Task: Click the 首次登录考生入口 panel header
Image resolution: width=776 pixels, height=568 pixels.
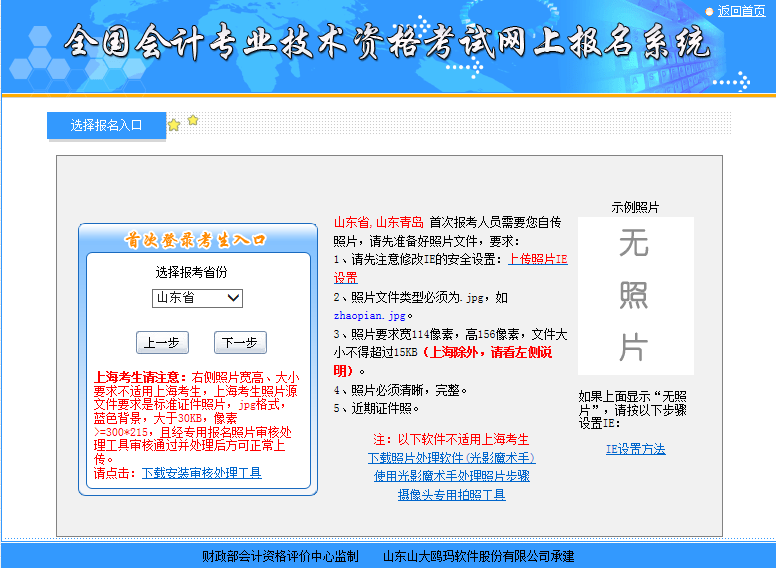Action: 197,240
